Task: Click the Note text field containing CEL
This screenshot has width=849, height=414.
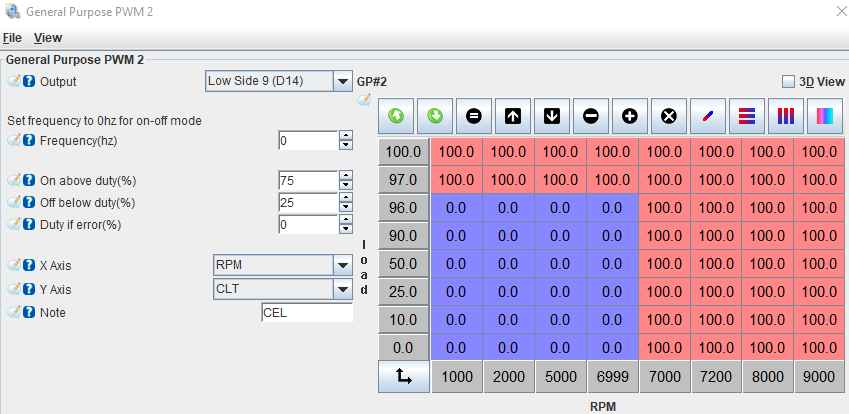Action: [306, 312]
